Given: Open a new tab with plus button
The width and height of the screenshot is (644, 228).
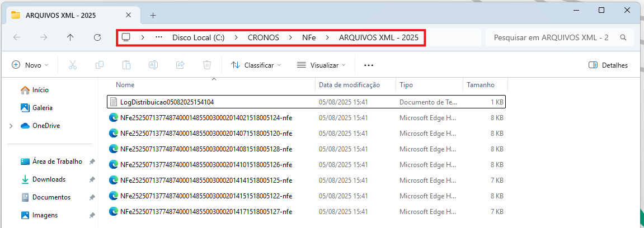Looking at the screenshot, I should (153, 15).
